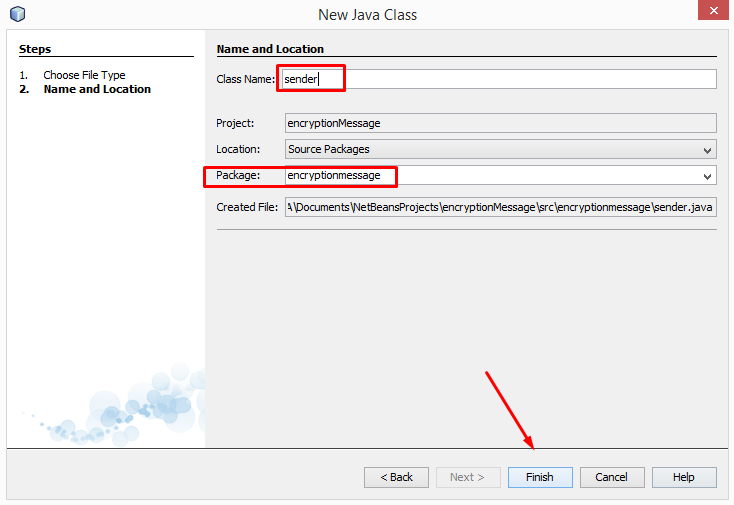This screenshot has width=734, height=505.
Task: Select the Source Packages location combo
Action: tap(500, 149)
